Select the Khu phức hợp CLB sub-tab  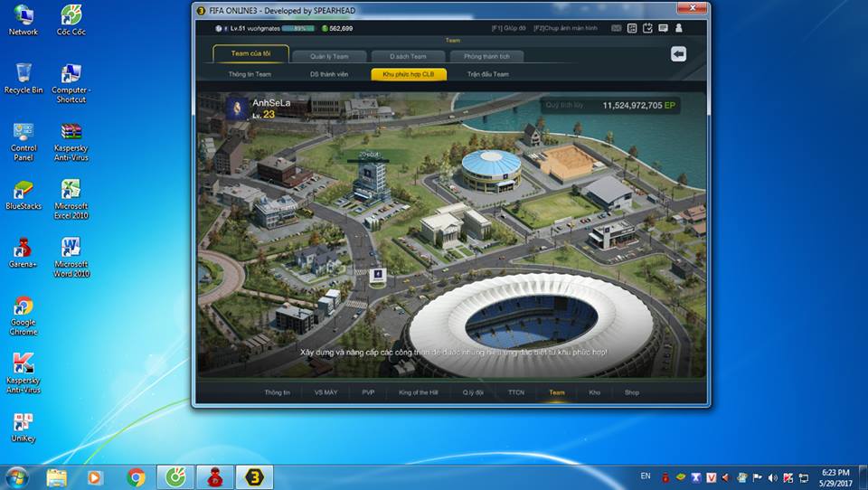[x=409, y=74]
